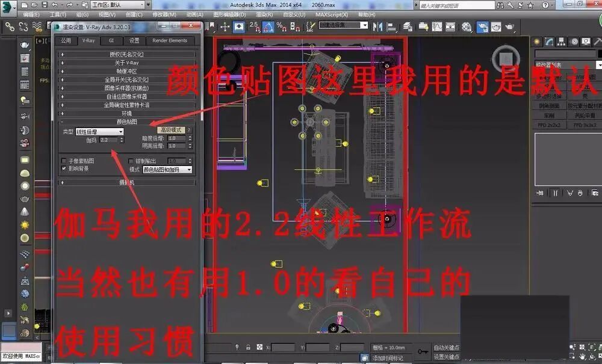Click the Open File folder icon
The image size is (602, 364).
coord(34,5)
